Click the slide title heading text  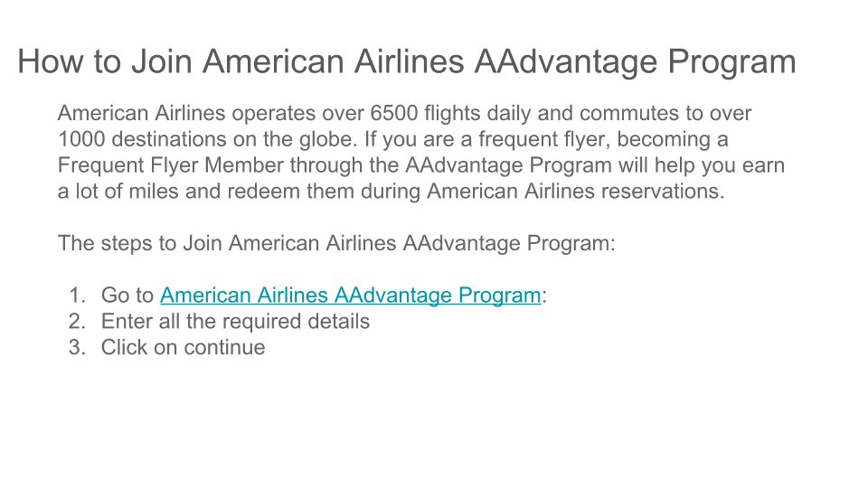pyautogui.click(x=406, y=62)
